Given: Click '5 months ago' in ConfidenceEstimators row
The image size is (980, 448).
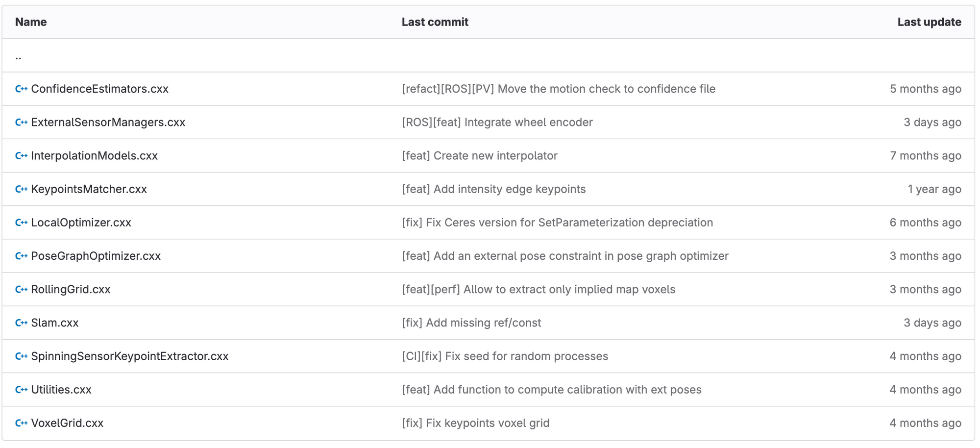Looking at the screenshot, I should (926, 89).
